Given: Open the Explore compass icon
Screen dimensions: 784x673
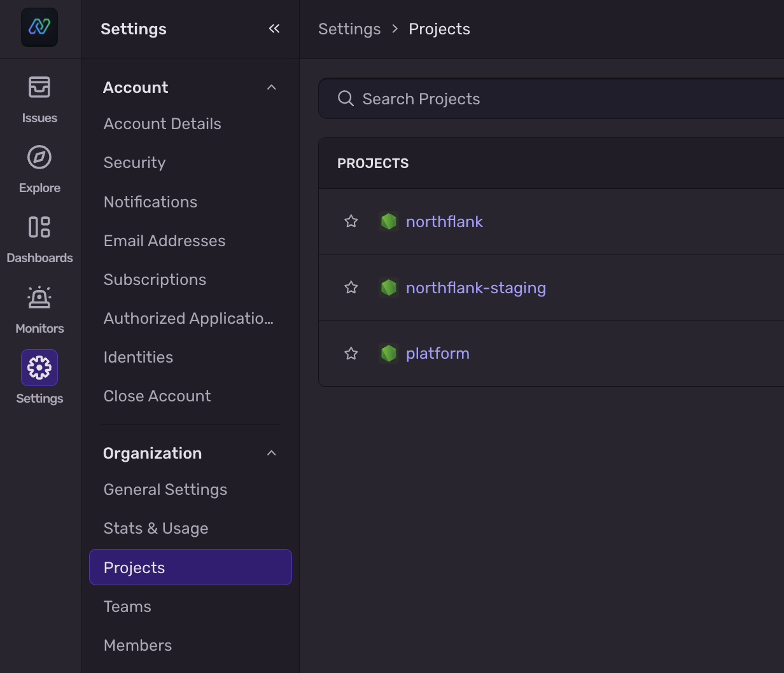Looking at the screenshot, I should [x=39, y=157].
